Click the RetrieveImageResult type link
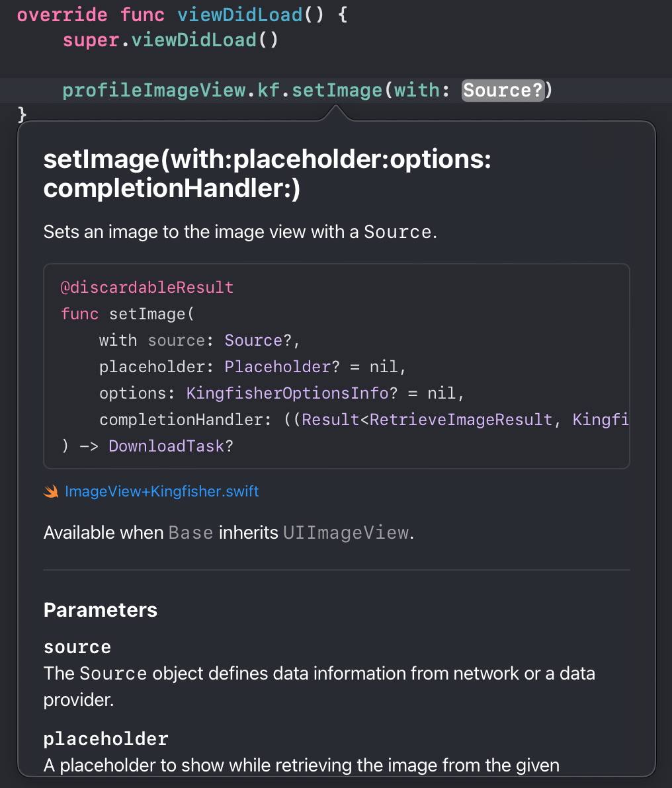 [x=461, y=419]
